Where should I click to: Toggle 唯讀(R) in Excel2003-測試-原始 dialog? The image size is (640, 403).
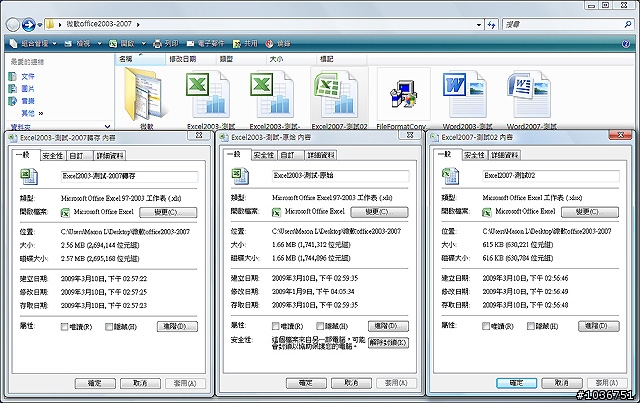click(287, 326)
